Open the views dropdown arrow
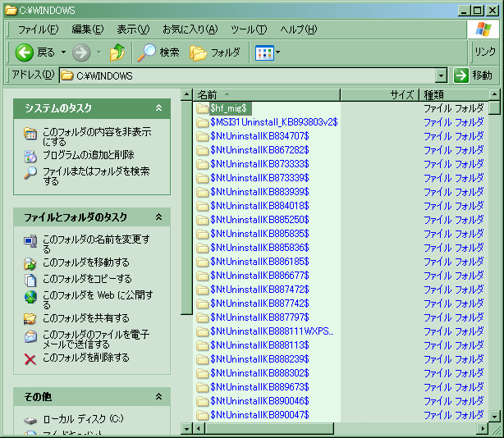The height and width of the screenshot is (438, 504). [x=277, y=52]
